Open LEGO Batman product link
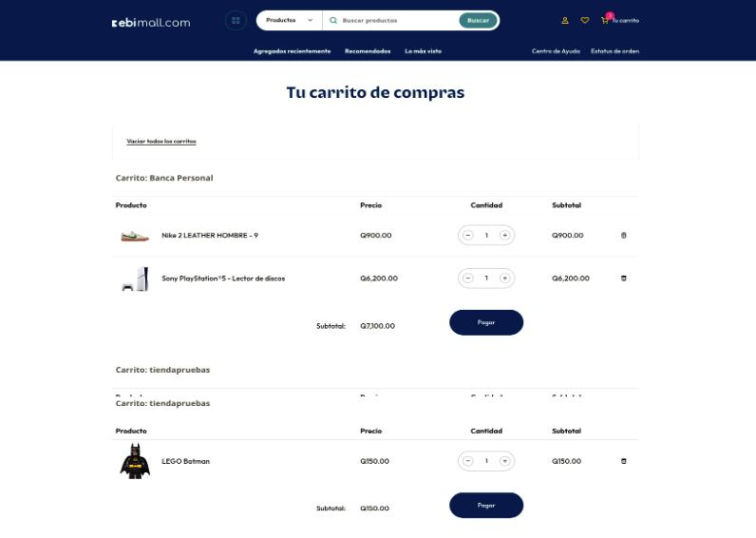The image size is (756, 538). [185, 461]
